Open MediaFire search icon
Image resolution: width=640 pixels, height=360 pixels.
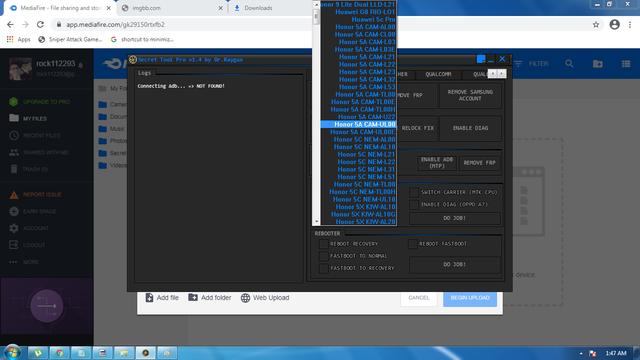pos(569,64)
